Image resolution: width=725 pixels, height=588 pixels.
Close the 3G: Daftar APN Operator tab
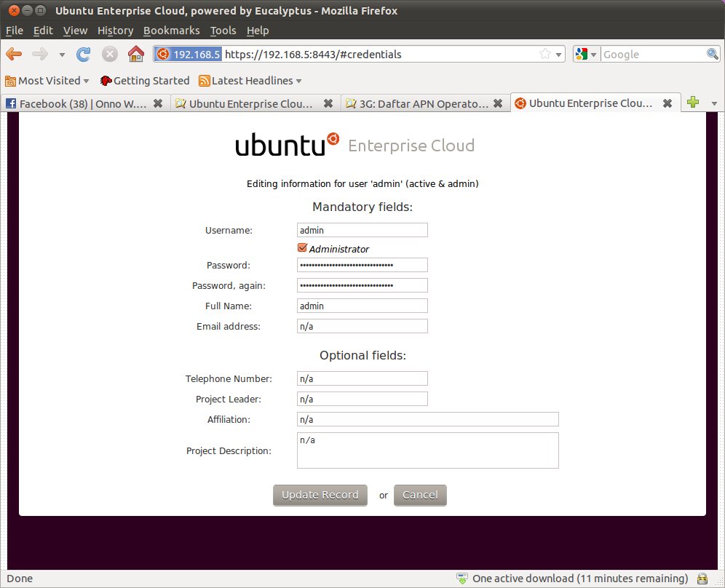(498, 103)
